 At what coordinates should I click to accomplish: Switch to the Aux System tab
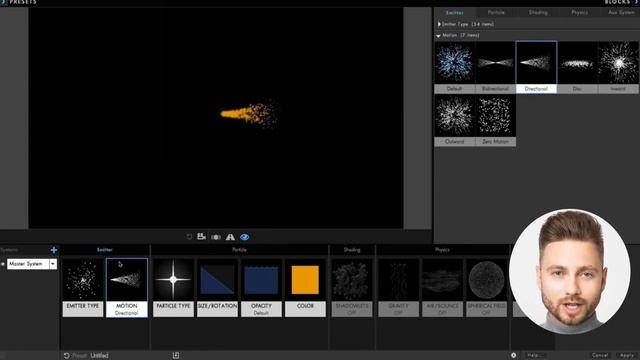pyautogui.click(x=621, y=13)
